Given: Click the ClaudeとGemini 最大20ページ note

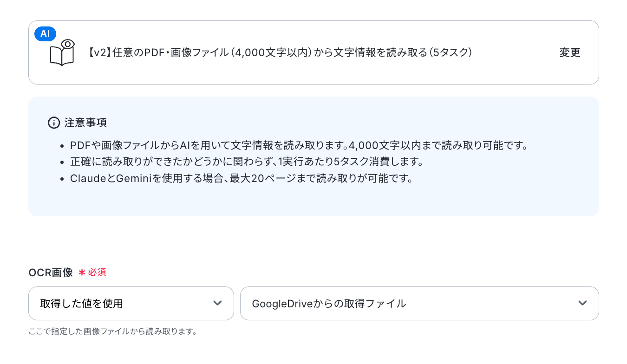Looking at the screenshot, I should [242, 178].
